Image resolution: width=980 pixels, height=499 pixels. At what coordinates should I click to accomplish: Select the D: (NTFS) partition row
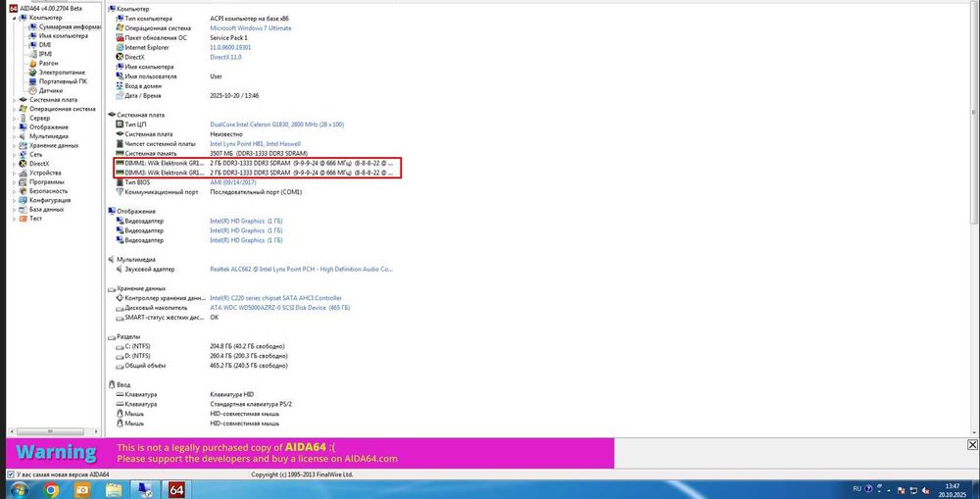[x=201, y=356]
